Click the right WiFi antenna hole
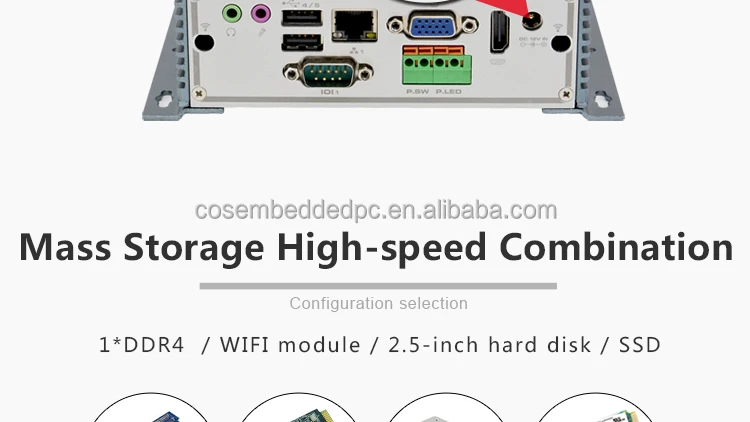This screenshot has height=422, width=750. click(x=561, y=44)
